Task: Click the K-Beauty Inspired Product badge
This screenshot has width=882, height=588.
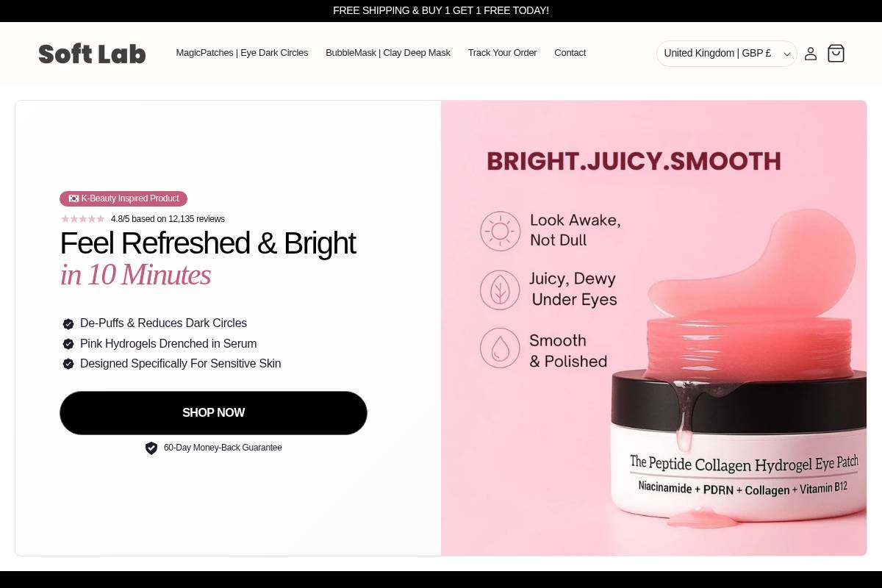Action: [x=123, y=198]
